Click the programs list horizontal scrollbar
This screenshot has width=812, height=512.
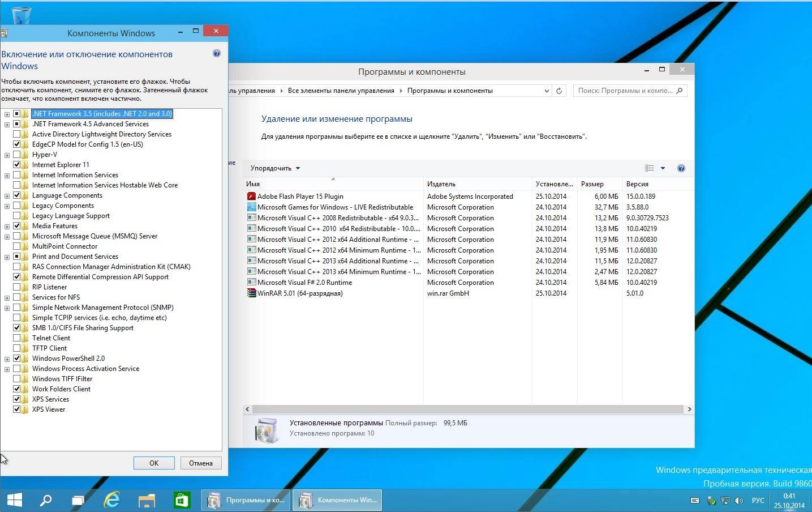pos(467,409)
